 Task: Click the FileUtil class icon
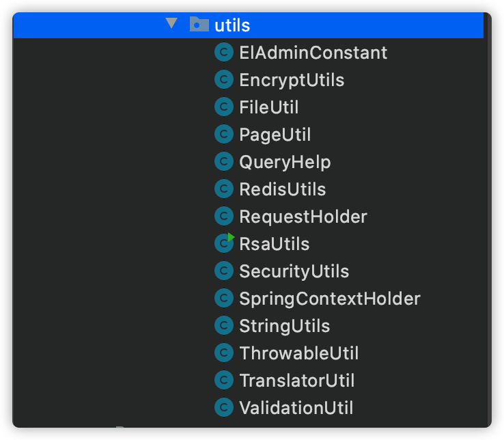224,107
